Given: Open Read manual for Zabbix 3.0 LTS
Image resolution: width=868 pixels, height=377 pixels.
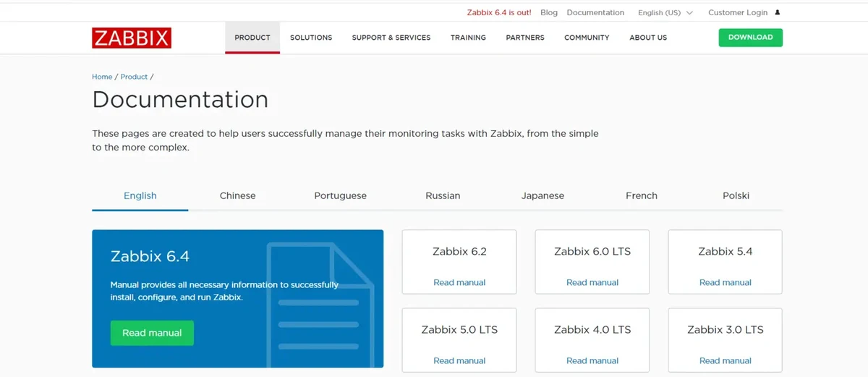Looking at the screenshot, I should (726, 360).
